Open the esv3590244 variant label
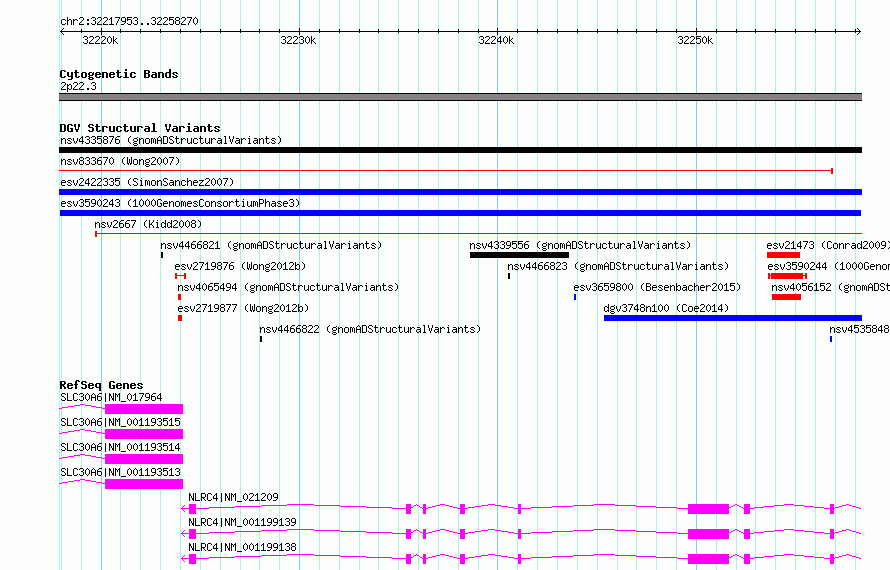890x570 pixels. tap(829, 266)
